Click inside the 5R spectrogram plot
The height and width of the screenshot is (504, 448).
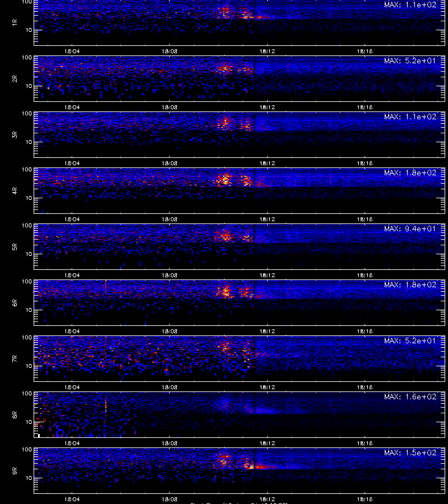(x=239, y=246)
